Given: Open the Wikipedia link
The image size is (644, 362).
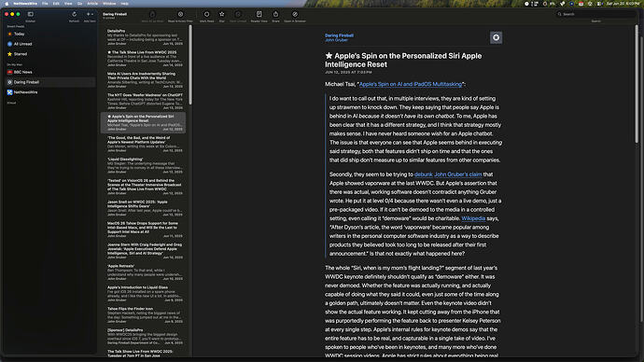Looking at the screenshot, I should (473, 218).
